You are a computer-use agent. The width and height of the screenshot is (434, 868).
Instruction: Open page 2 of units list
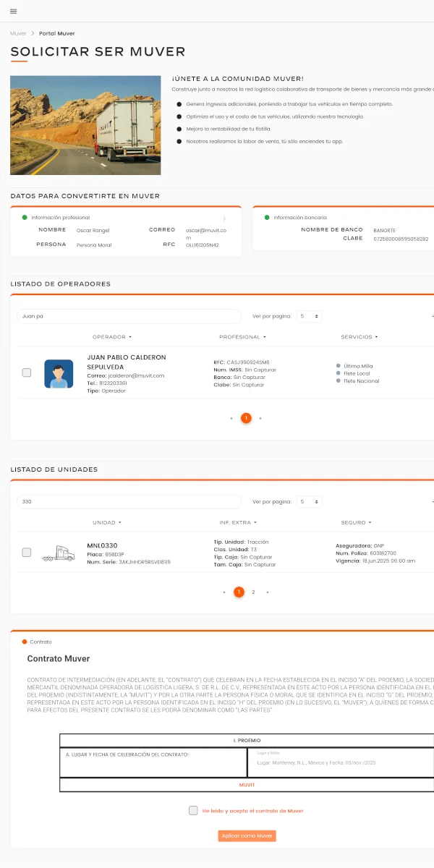point(253,592)
